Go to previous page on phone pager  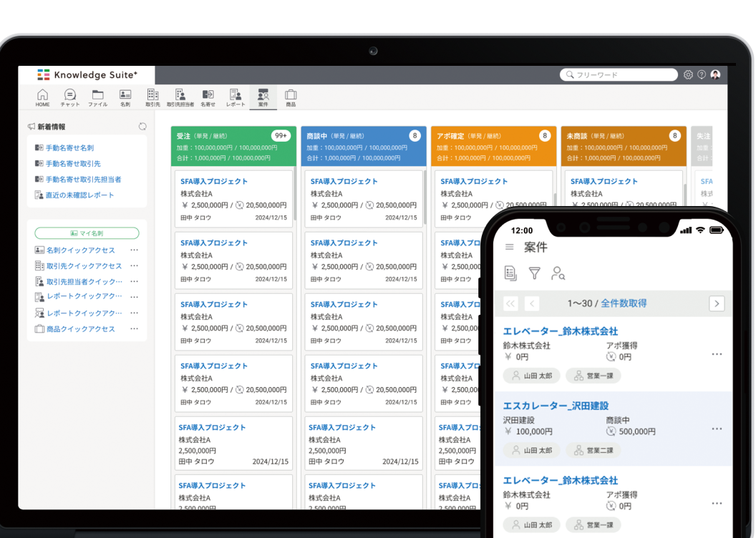(x=532, y=303)
